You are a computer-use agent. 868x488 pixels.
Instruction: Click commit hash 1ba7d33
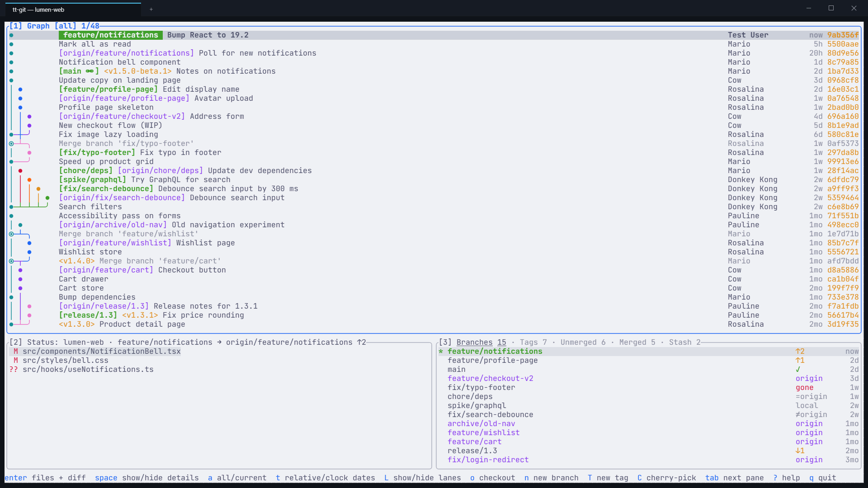click(843, 71)
